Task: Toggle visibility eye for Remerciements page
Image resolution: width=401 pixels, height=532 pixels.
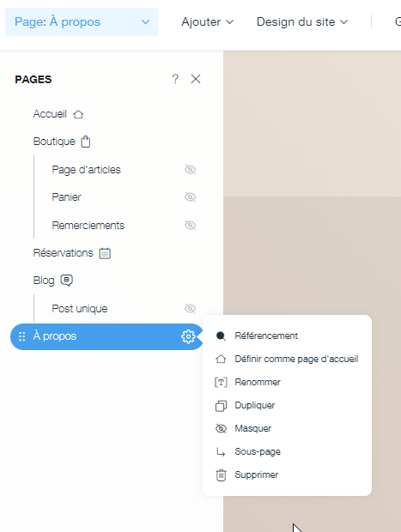Action: click(190, 226)
